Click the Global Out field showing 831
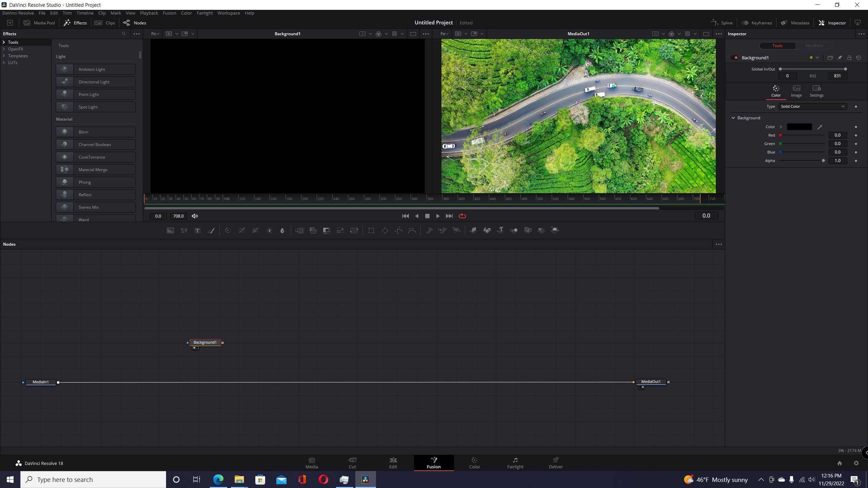 point(837,76)
